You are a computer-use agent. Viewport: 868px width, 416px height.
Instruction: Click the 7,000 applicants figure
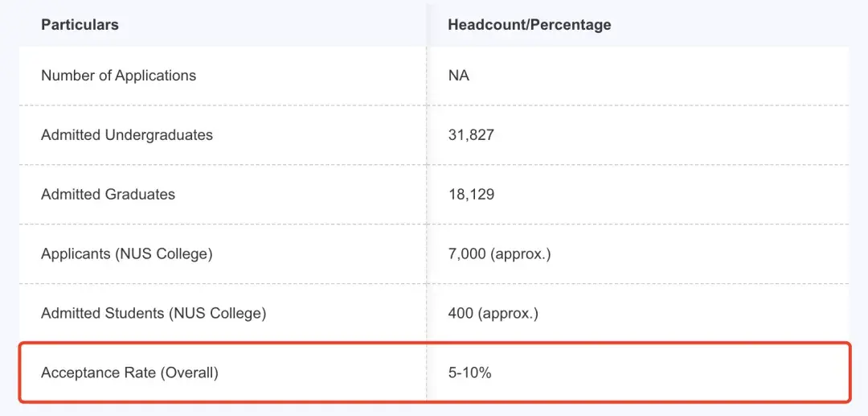coord(467,253)
